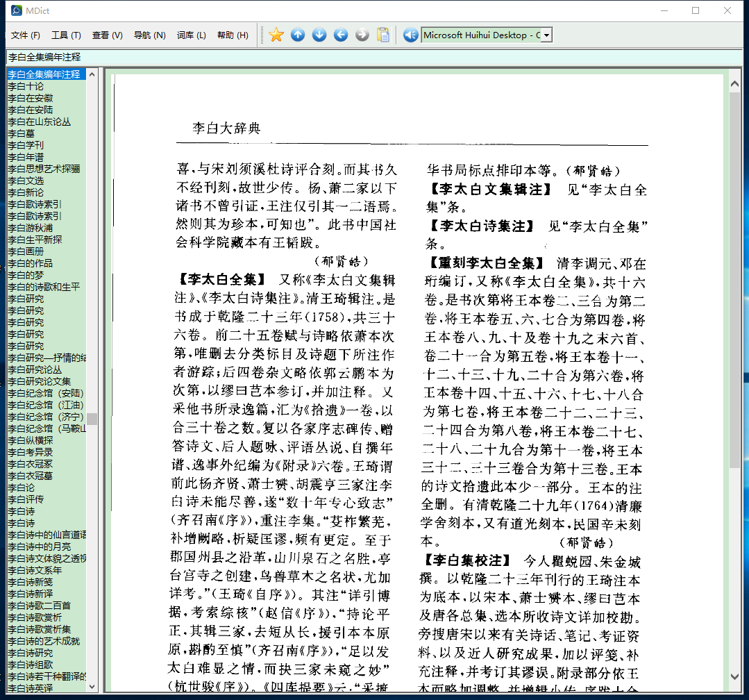Screen dimensions: 749x700
Task: Open the 李白纪念馆 (安陆) entry
Action: (x=46, y=393)
